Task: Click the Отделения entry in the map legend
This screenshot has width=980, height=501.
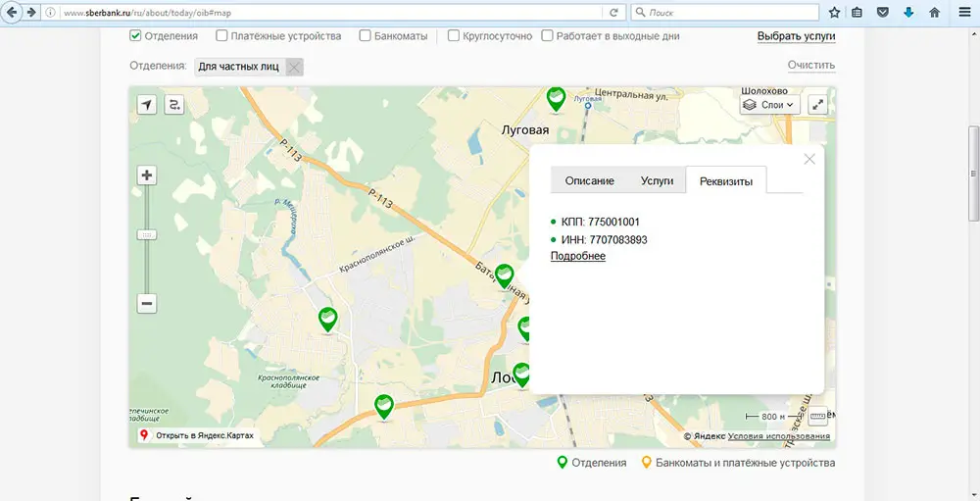Action: 591,463
